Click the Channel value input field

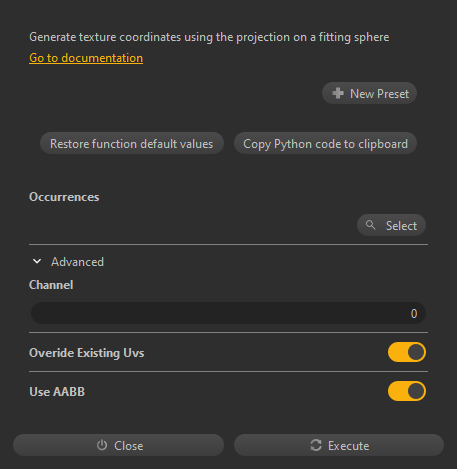[x=228, y=313]
